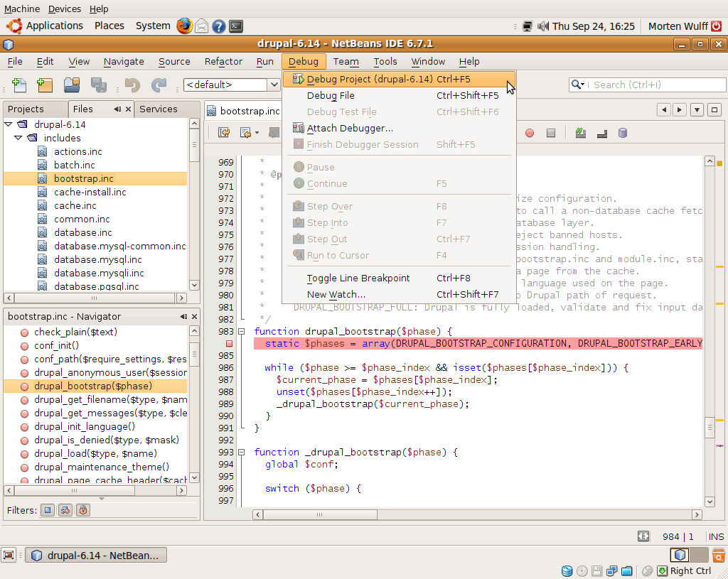This screenshot has height=579, width=728.
Task: Stop macro recording with square icon
Action: tap(551, 133)
